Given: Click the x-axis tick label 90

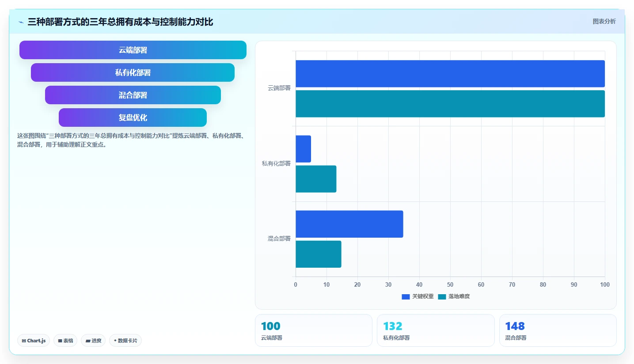Looking at the screenshot, I should (x=574, y=285).
